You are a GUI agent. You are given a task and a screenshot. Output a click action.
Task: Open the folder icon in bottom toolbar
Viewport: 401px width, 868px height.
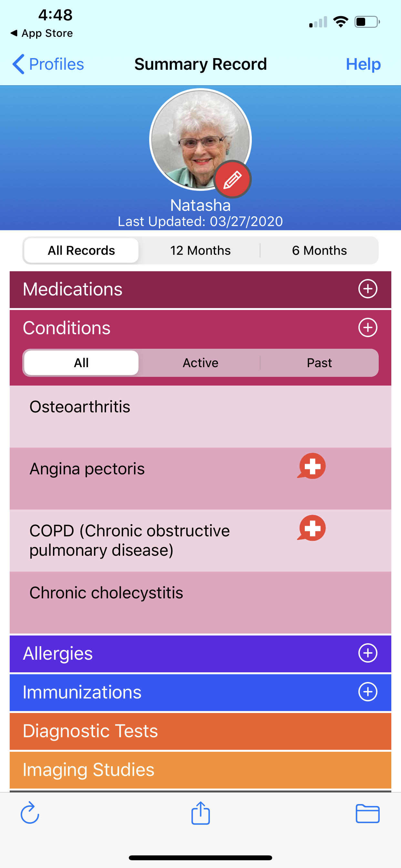(x=367, y=813)
